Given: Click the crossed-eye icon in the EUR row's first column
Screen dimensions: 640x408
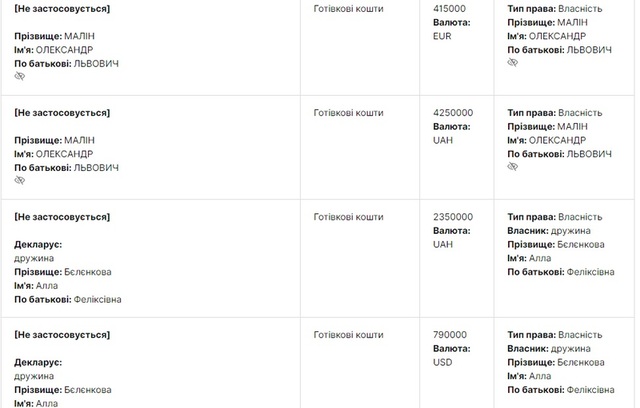Looking at the screenshot, I should [x=19, y=76].
